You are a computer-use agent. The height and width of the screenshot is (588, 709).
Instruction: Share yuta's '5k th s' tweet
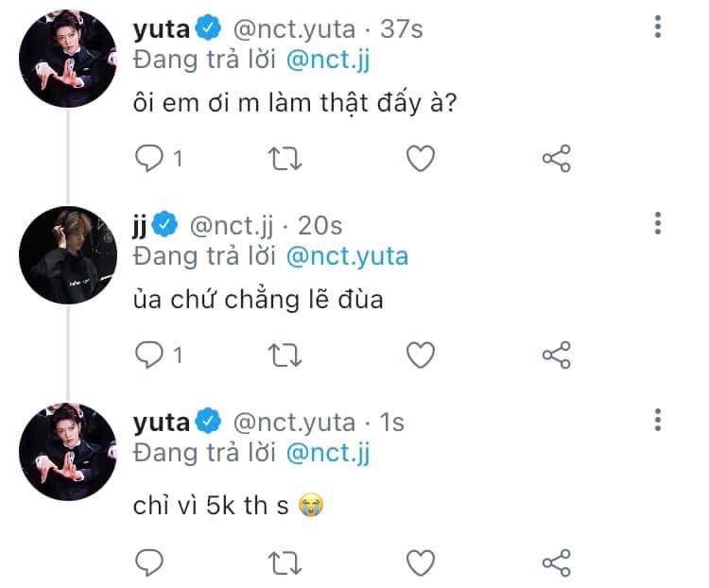(x=556, y=562)
